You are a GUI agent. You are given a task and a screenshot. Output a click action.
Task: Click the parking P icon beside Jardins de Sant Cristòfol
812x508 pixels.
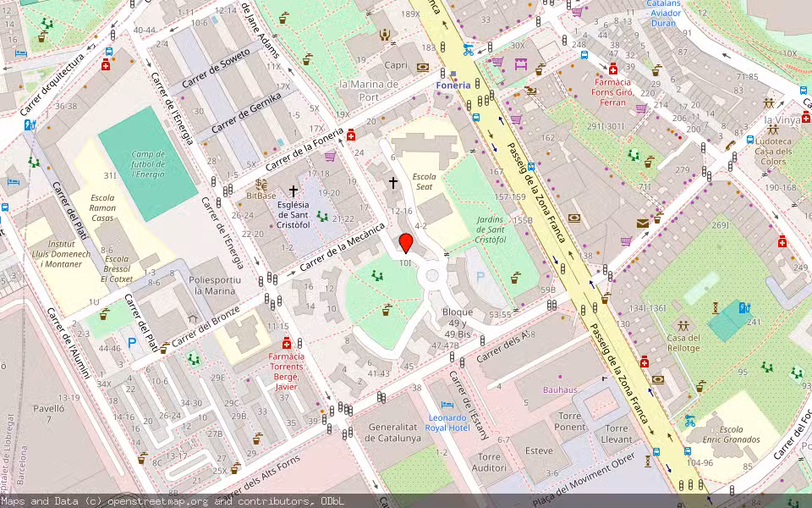click(480, 276)
